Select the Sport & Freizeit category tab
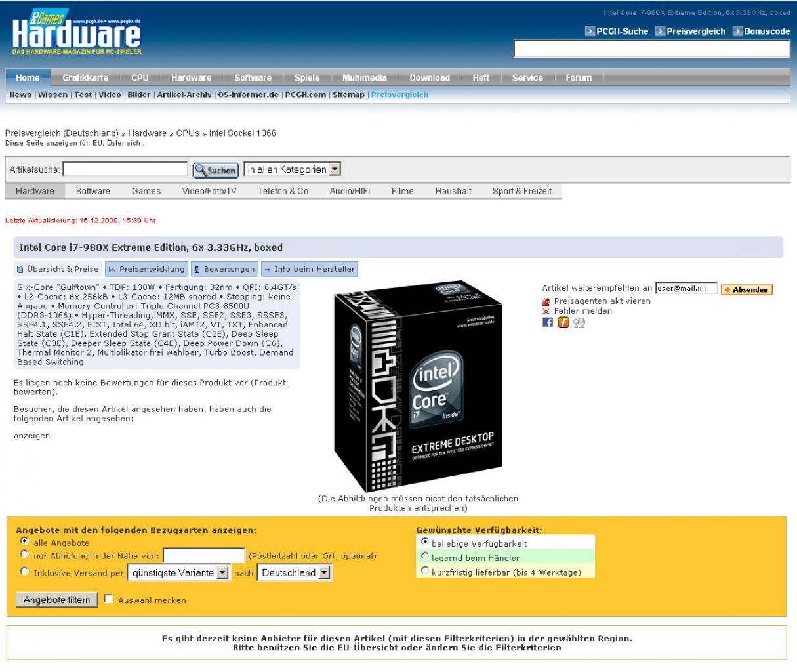This screenshot has height=672, width=797. pos(522,191)
